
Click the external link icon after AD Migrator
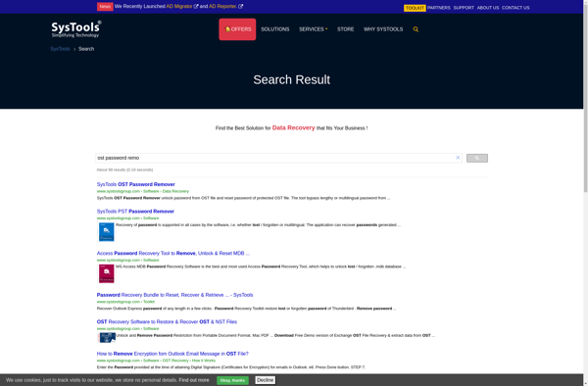(196, 7)
